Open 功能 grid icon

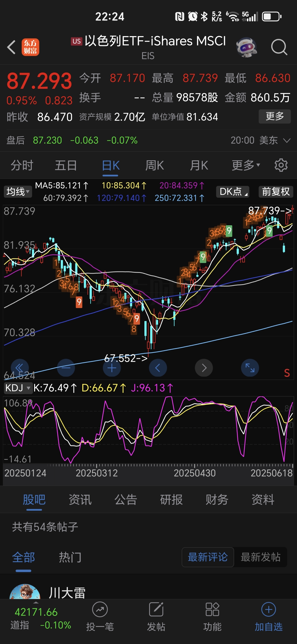point(212,610)
